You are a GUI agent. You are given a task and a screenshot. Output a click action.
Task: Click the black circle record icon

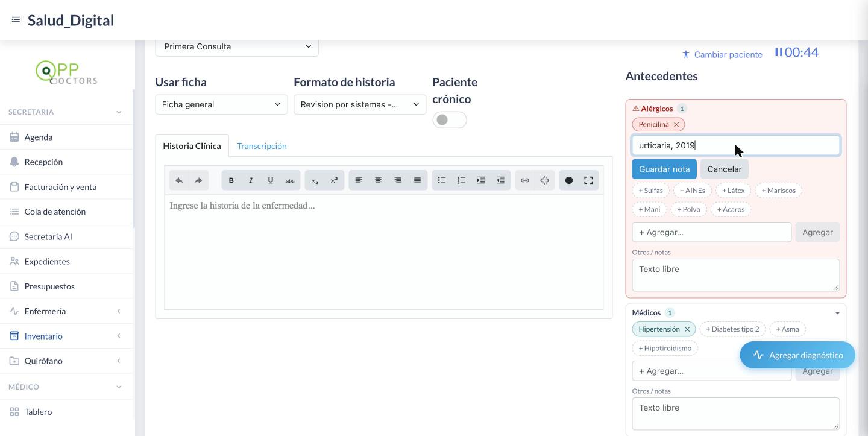tap(569, 180)
